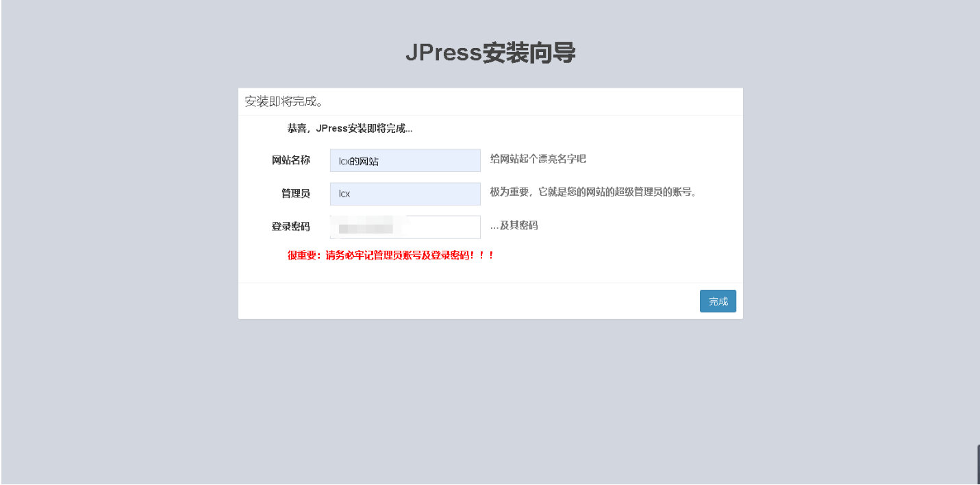Click the hint 给网站起个漂亮名字吧
The height and width of the screenshot is (485, 980).
point(538,159)
